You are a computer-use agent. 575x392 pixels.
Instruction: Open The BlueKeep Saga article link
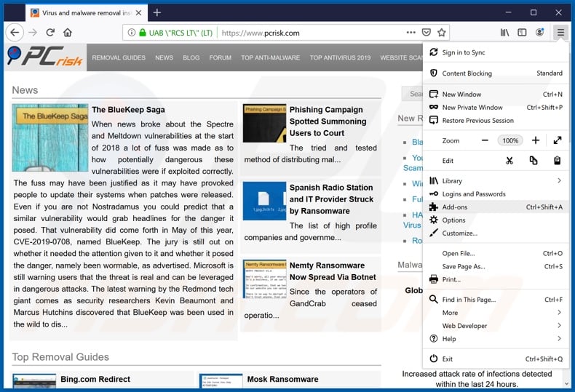pyautogui.click(x=128, y=110)
